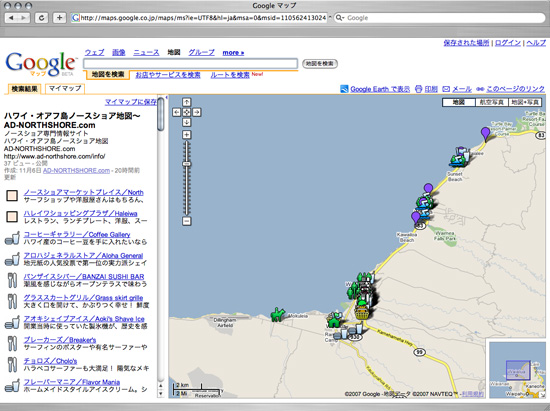Switch map to 航空写真 satellite view
550x411 pixels.
click(x=491, y=102)
